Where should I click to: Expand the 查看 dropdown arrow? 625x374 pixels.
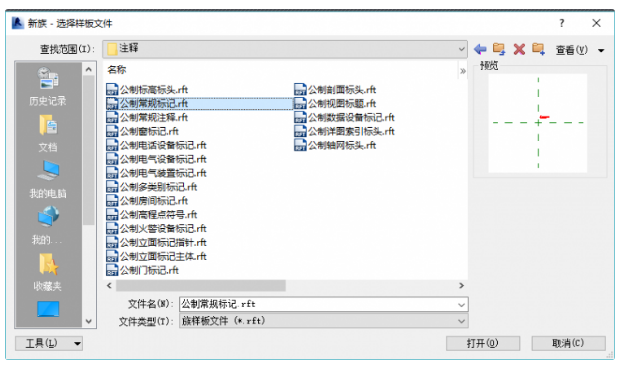(601, 50)
